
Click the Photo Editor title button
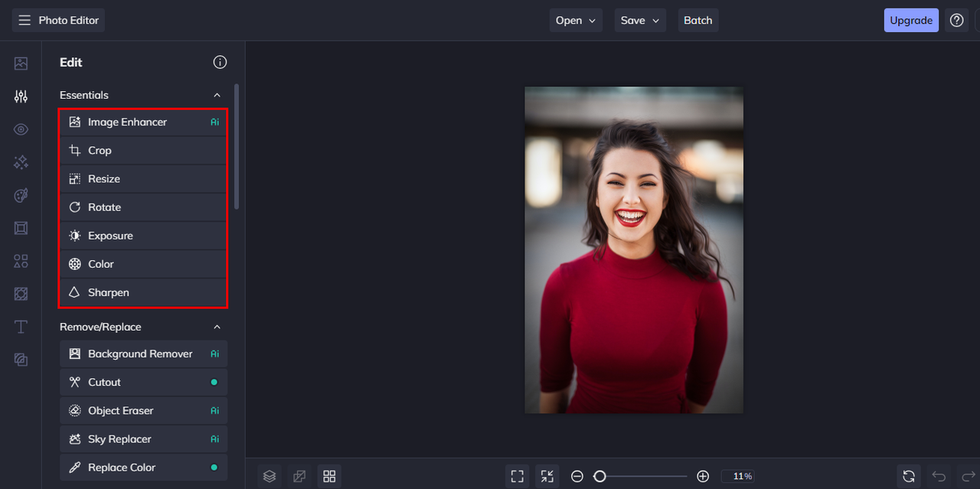(x=58, y=21)
